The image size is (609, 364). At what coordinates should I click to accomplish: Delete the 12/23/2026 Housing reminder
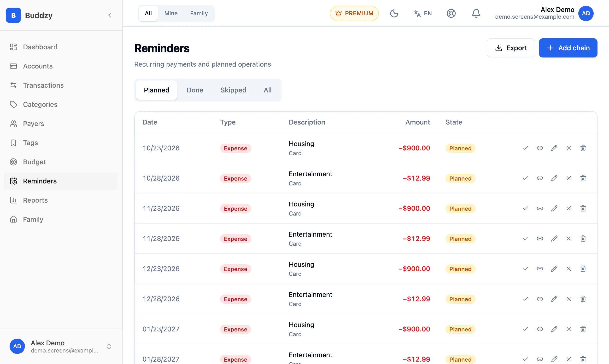[x=583, y=269]
